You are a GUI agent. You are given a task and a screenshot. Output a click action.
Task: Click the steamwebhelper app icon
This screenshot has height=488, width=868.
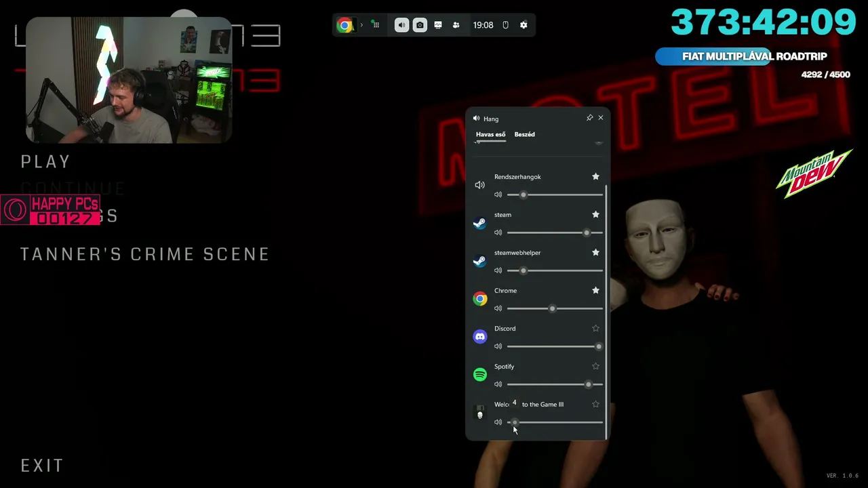click(x=480, y=261)
